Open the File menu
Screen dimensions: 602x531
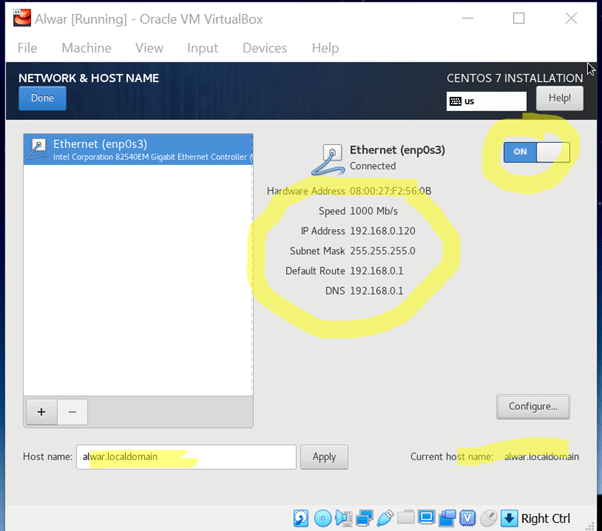[x=27, y=48]
